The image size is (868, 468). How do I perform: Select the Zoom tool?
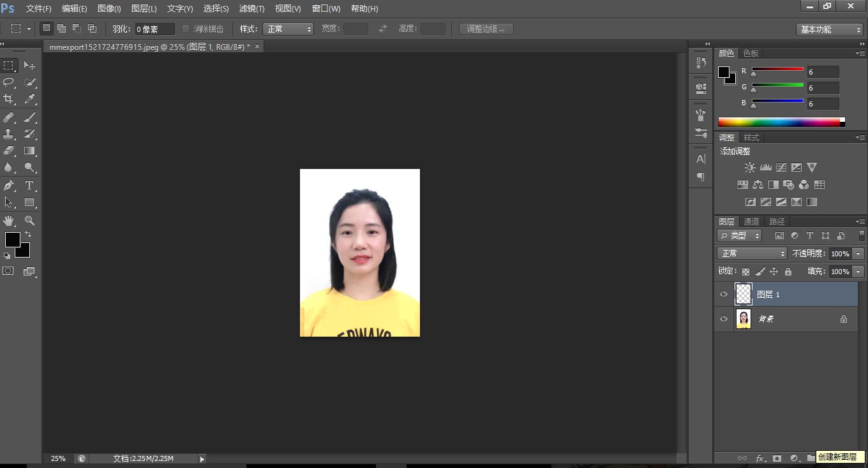coord(29,220)
